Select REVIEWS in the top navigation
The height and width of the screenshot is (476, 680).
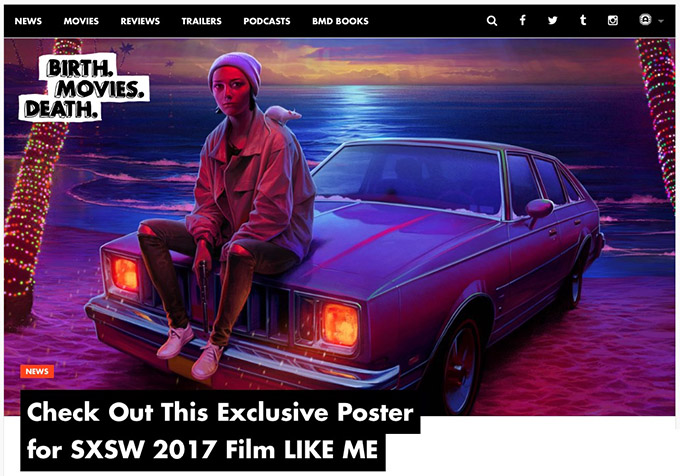click(x=140, y=21)
